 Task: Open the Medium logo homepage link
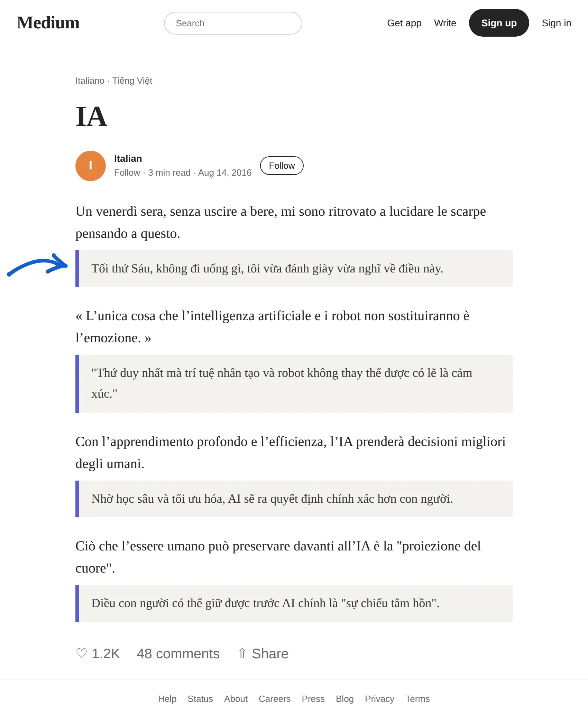(x=48, y=23)
